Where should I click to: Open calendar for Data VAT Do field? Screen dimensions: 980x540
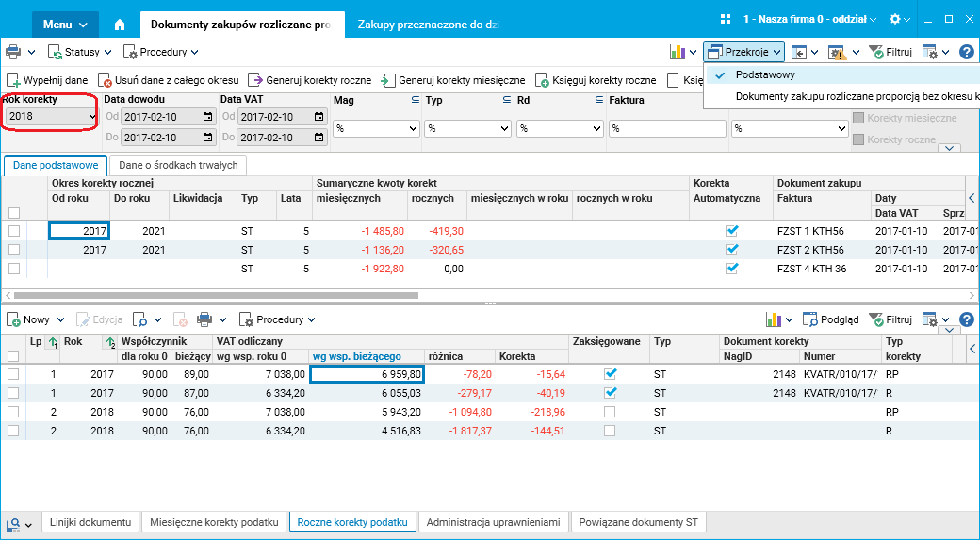[x=318, y=137]
